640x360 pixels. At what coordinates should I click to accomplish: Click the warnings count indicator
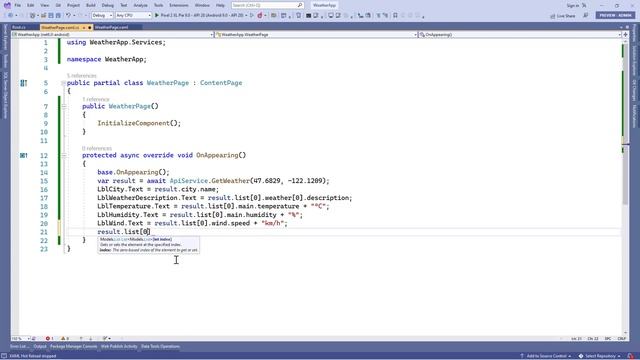click(65, 338)
